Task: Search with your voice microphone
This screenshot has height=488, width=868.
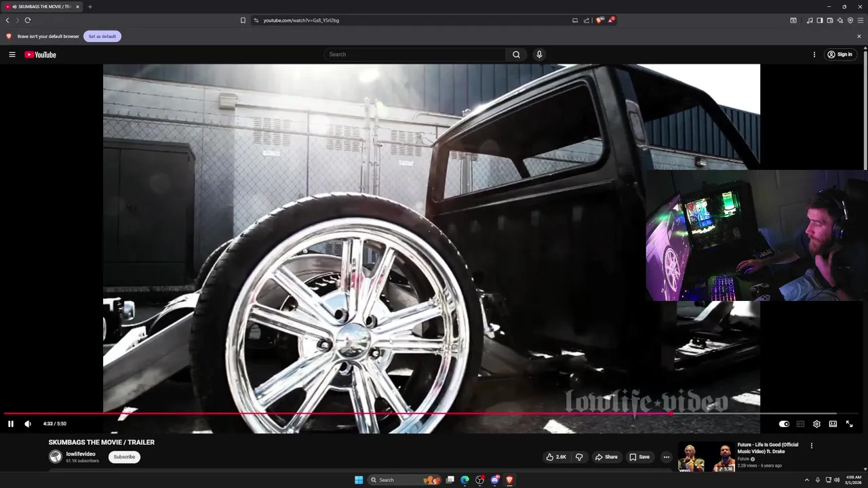Action: (x=539, y=54)
